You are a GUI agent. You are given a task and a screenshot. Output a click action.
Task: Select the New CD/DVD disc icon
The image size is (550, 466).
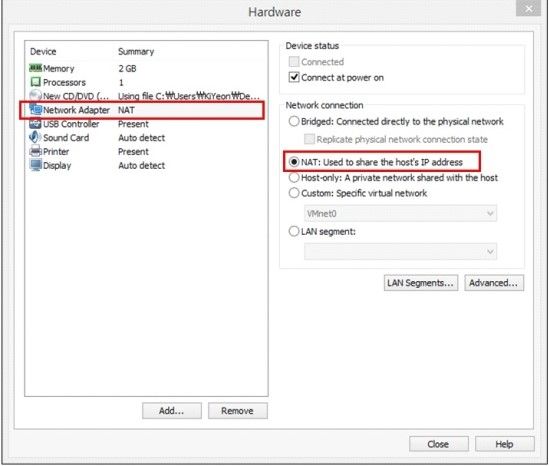tap(35, 95)
